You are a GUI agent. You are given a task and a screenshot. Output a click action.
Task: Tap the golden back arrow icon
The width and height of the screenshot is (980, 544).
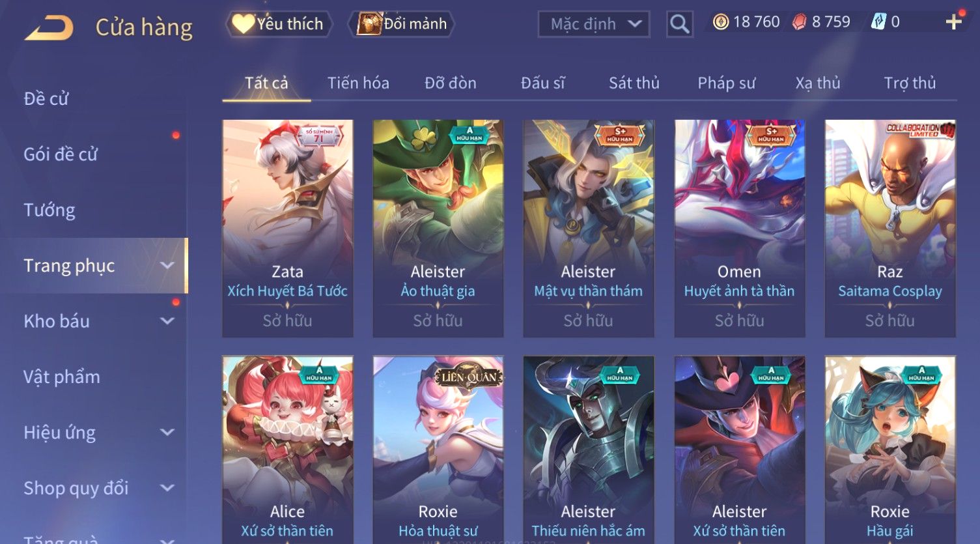(x=49, y=28)
